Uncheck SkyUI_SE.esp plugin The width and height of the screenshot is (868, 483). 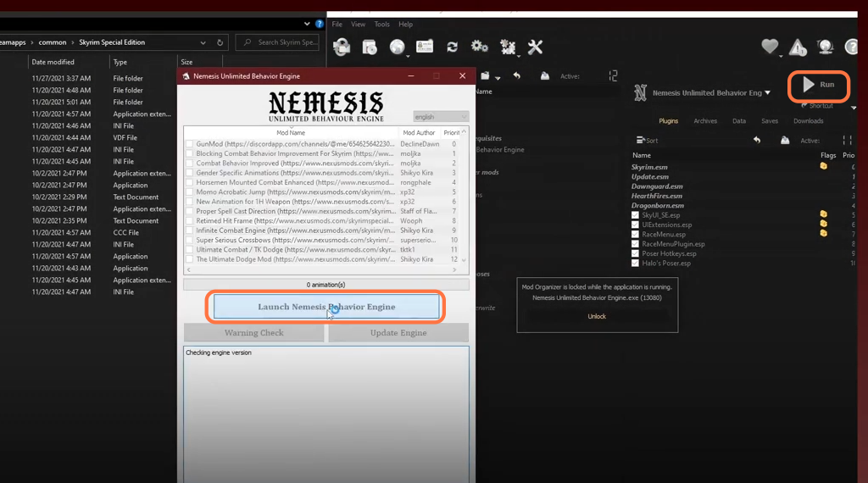635,215
